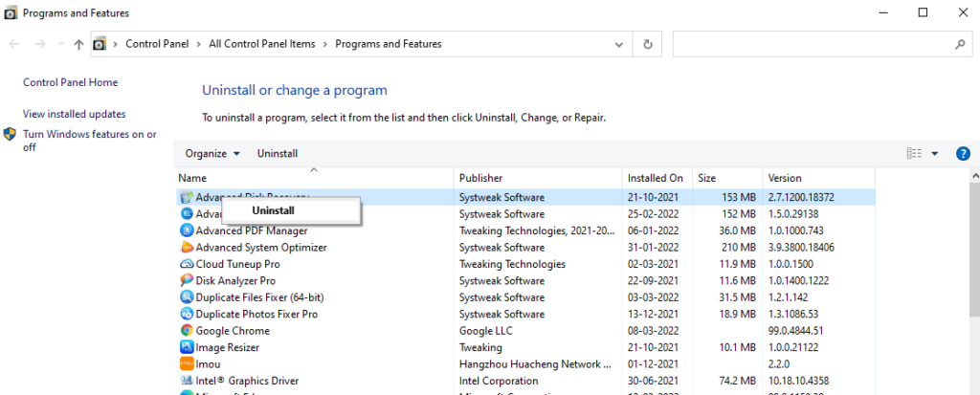Click the Programs and Features title bar icon
Viewport: 980px width, 395px height.
pyautogui.click(x=11, y=13)
